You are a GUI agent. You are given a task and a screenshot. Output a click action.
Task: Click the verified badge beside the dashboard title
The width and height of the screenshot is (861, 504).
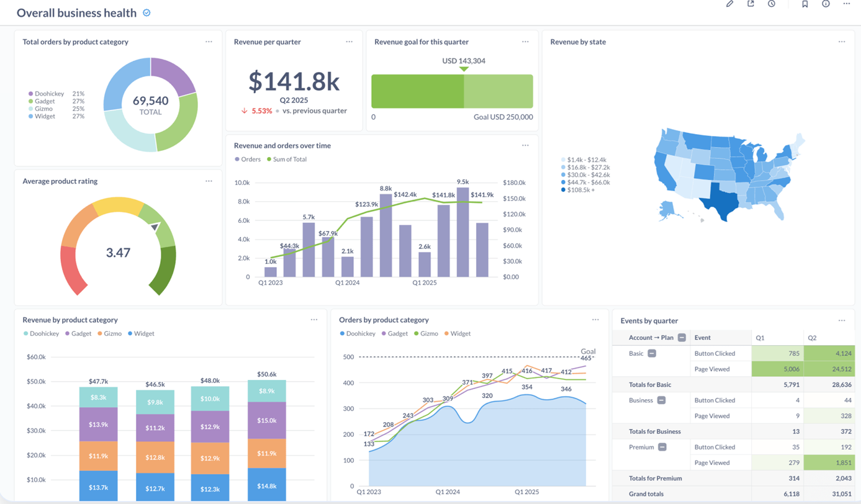pos(147,12)
